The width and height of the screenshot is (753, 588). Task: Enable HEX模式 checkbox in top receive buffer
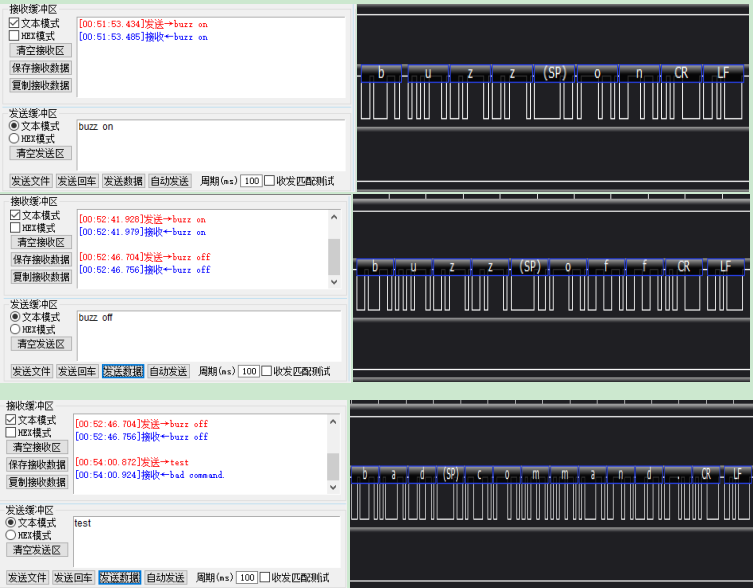coord(14,36)
